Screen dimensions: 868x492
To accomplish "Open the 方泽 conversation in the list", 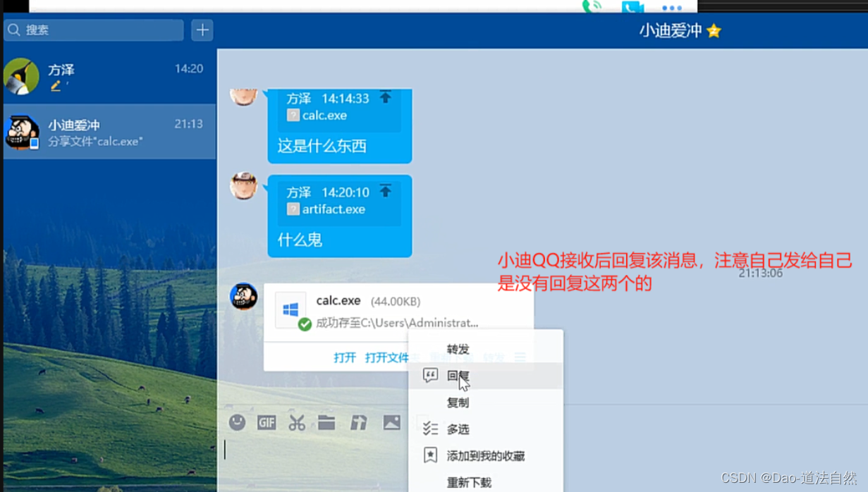I will tap(109, 77).
